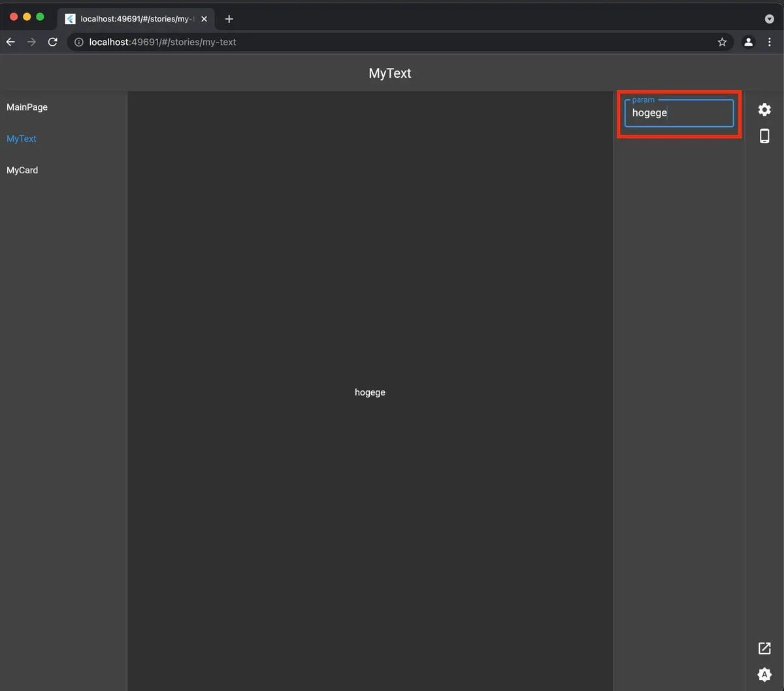Open Chrome three-dot menu

770,42
